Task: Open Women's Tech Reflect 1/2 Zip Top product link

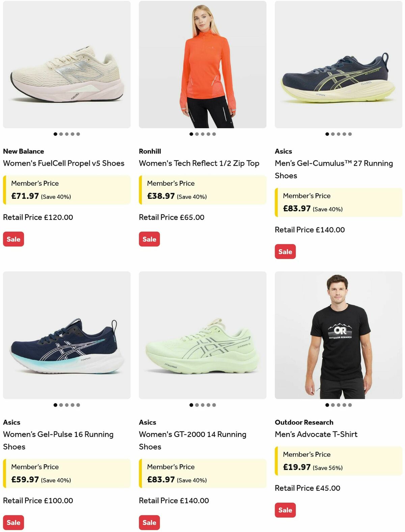Action: (x=199, y=163)
